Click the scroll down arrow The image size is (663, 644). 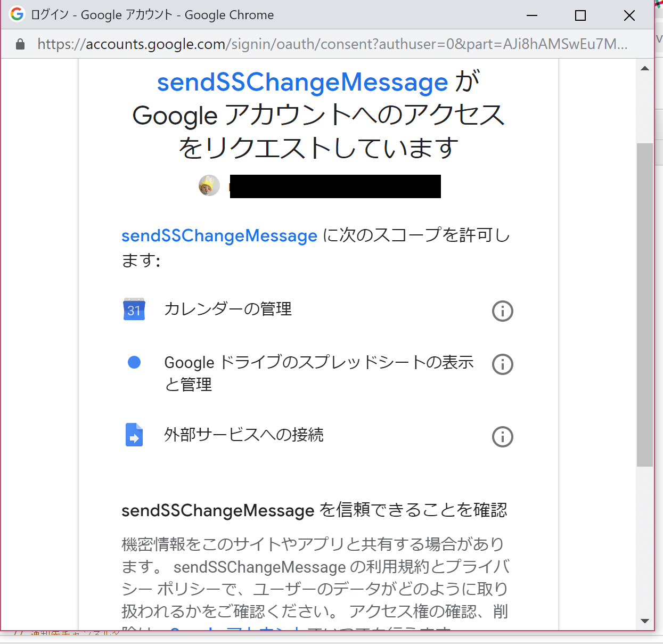pyautogui.click(x=645, y=621)
